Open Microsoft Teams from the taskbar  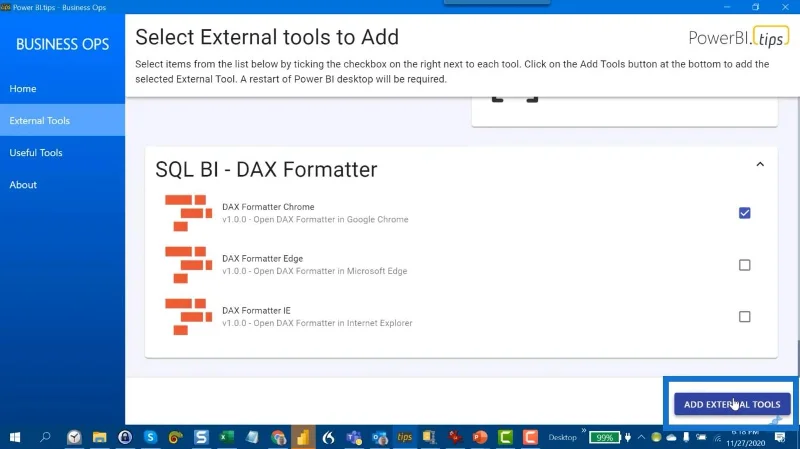tap(354, 437)
